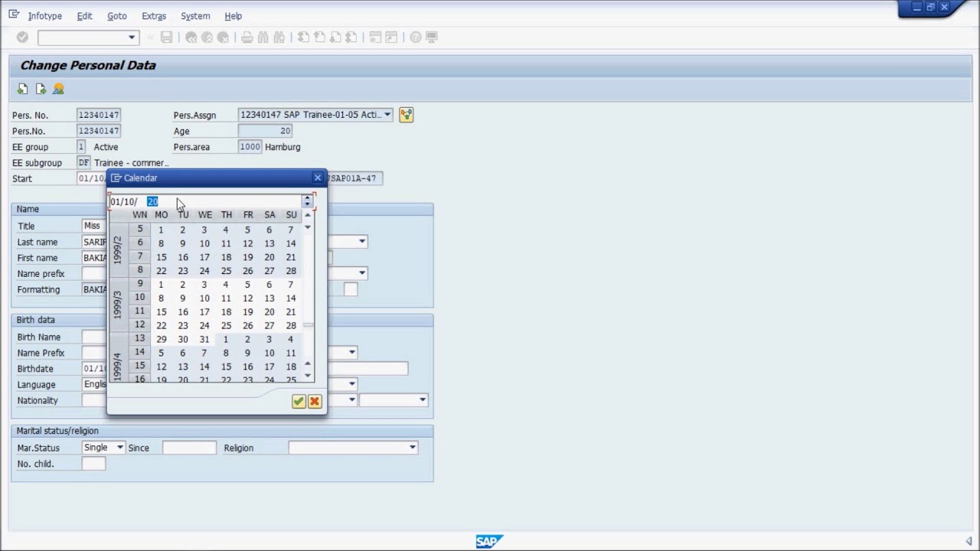This screenshot has width=980, height=551.
Task: Click the Find binoculars icon
Action: (x=263, y=37)
